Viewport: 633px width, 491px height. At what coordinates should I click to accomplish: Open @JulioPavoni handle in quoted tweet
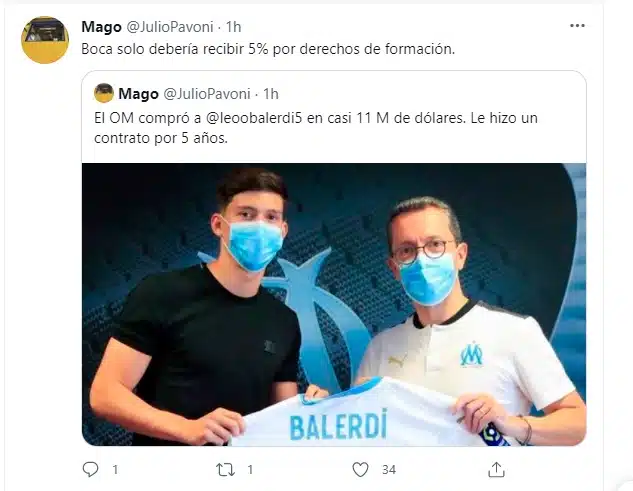(207, 94)
